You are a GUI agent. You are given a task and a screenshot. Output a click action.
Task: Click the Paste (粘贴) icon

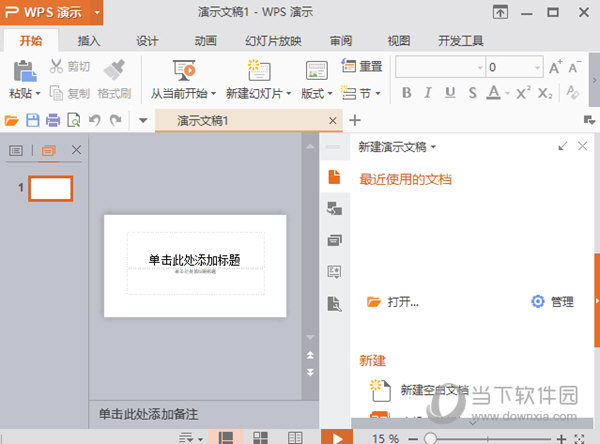coord(24,71)
